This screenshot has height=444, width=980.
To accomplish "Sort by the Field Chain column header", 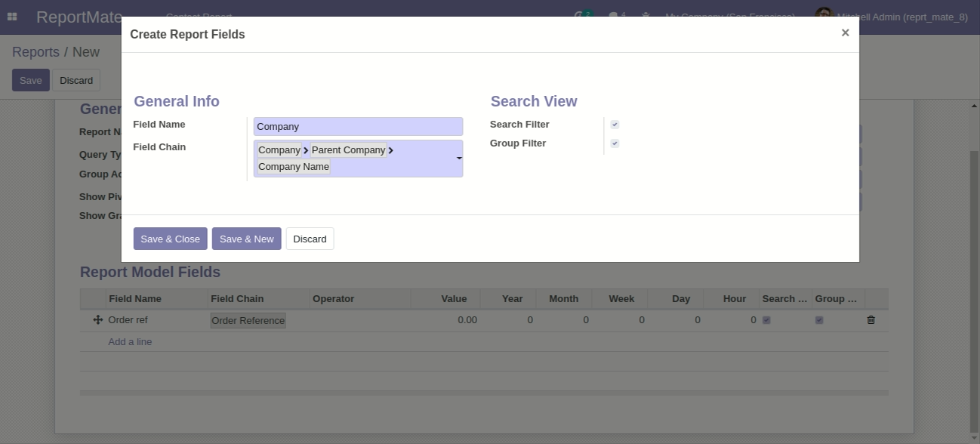I will 237,299.
